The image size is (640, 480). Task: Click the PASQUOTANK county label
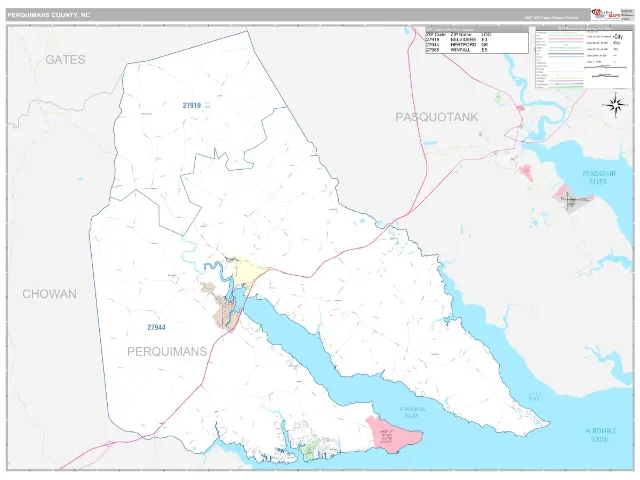436,117
